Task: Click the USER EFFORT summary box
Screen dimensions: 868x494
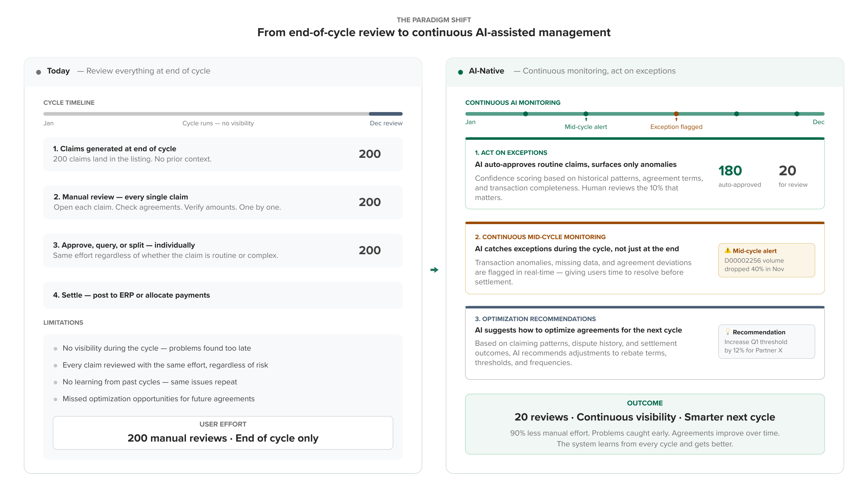Action: click(223, 432)
